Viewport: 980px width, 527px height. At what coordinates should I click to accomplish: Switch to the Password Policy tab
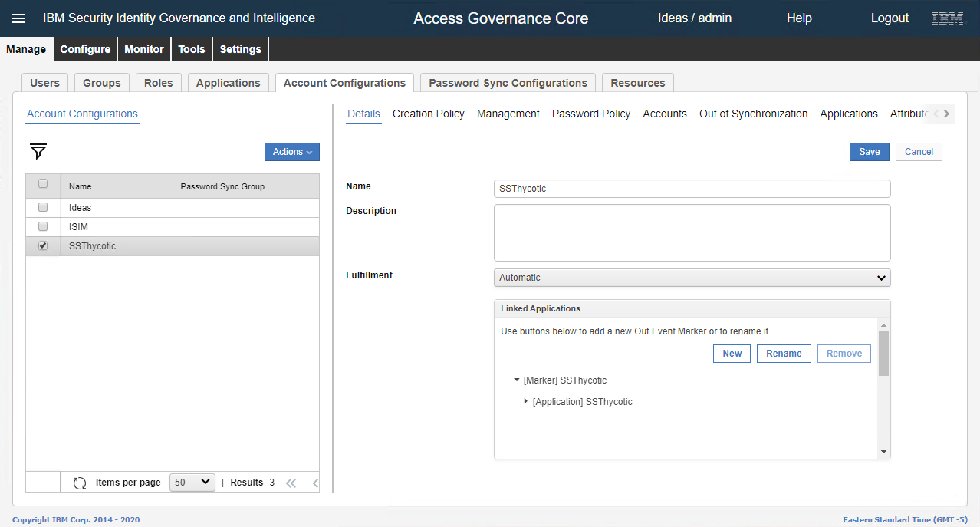click(x=590, y=114)
